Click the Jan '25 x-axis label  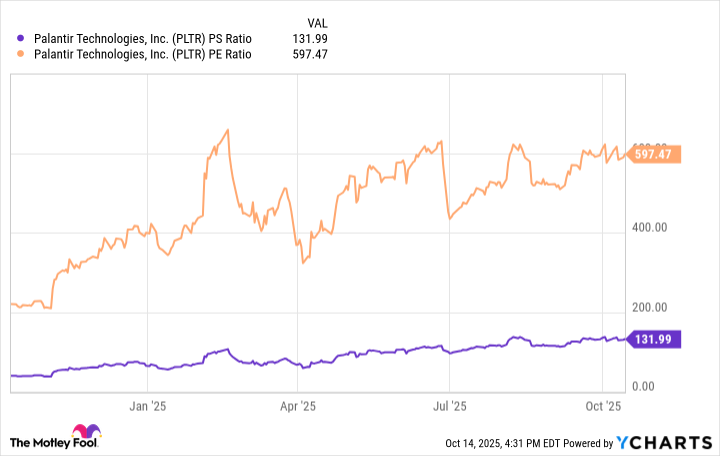pyautogui.click(x=147, y=407)
